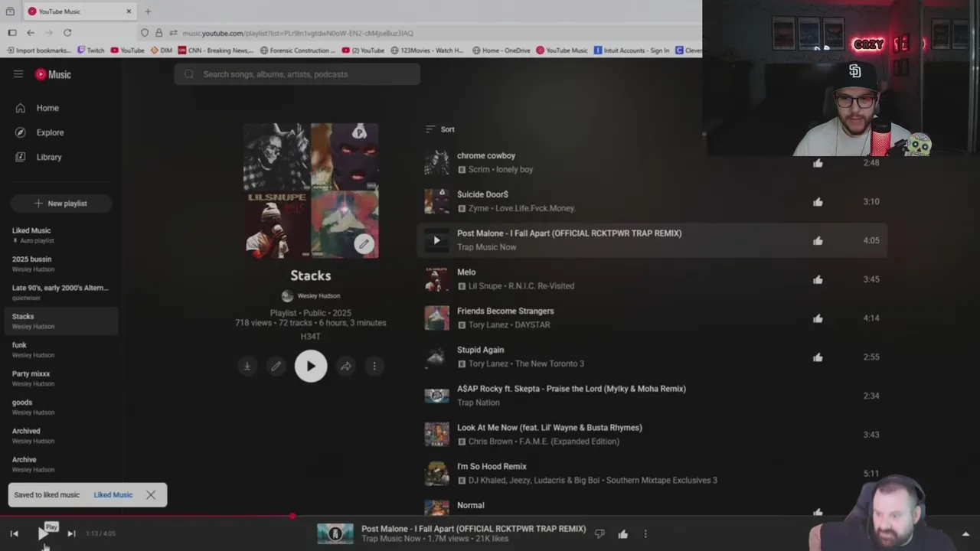Viewport: 980px width, 551px height.
Task: Open player bar more actions menu
Action: [x=645, y=534]
